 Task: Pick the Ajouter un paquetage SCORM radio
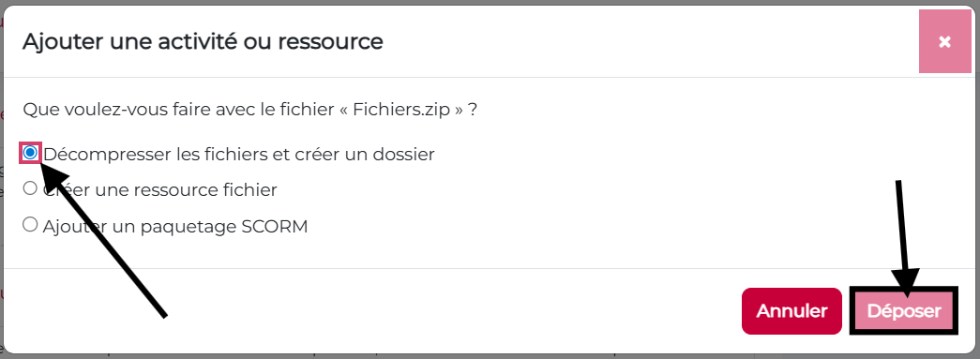pos(30,224)
